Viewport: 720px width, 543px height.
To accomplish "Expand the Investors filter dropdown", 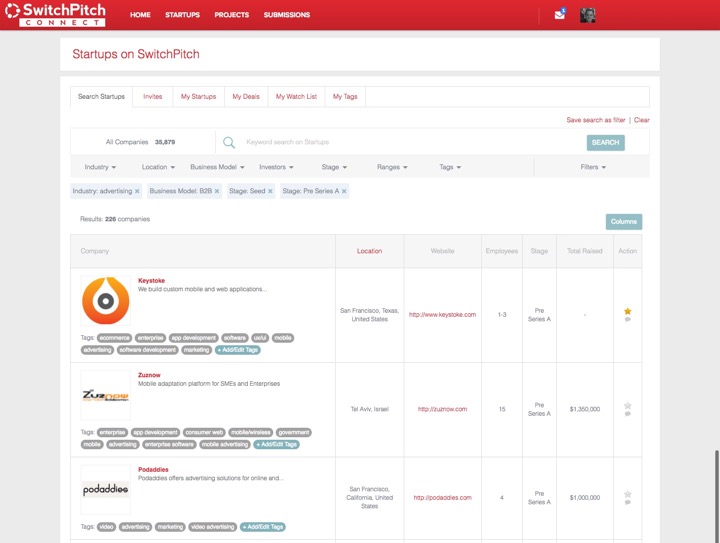I will [x=276, y=167].
